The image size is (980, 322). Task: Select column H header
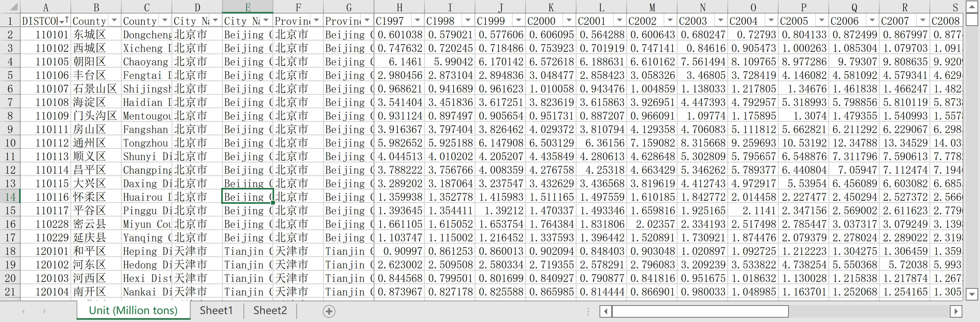pyautogui.click(x=399, y=7)
